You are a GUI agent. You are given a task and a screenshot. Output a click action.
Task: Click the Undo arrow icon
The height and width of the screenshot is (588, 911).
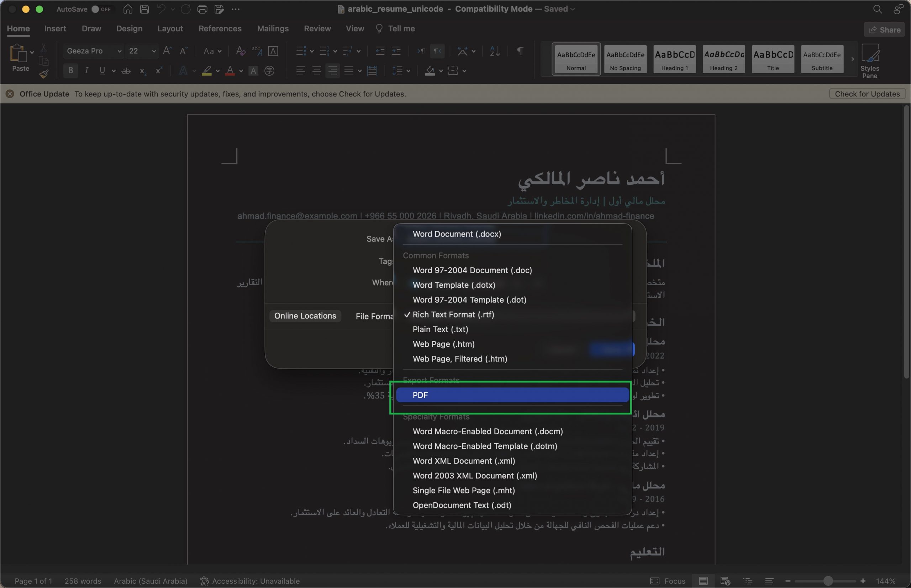pyautogui.click(x=161, y=9)
